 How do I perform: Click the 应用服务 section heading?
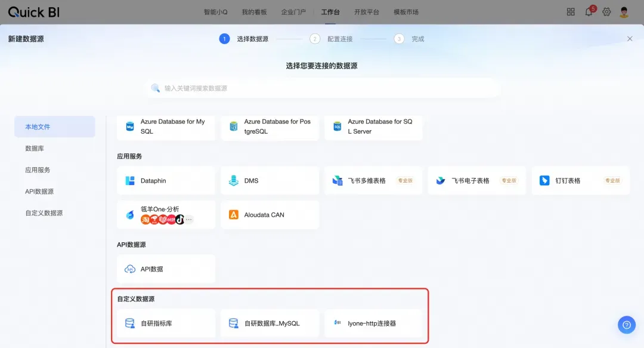(129, 156)
